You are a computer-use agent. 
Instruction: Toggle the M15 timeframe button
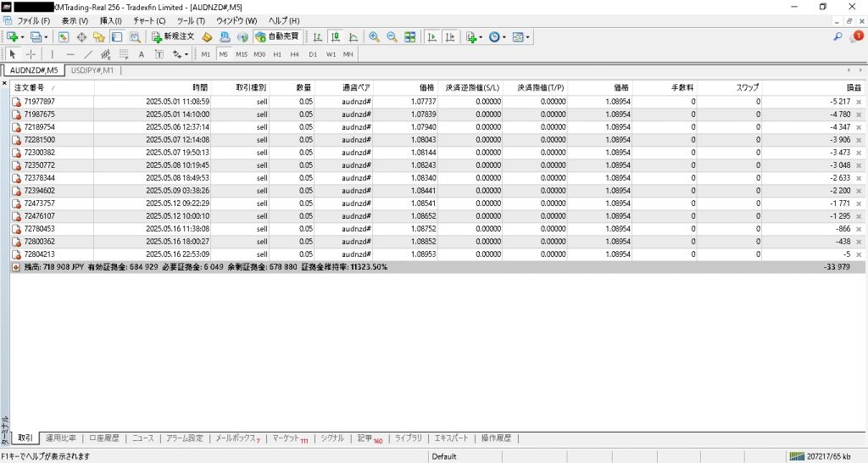(x=242, y=54)
